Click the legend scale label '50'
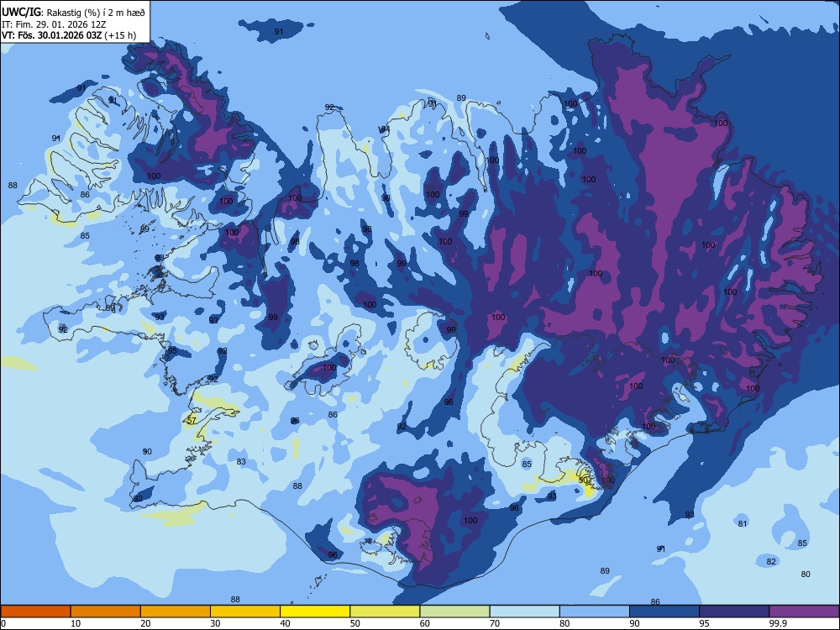Viewport: 840px width, 630px height. [x=355, y=623]
